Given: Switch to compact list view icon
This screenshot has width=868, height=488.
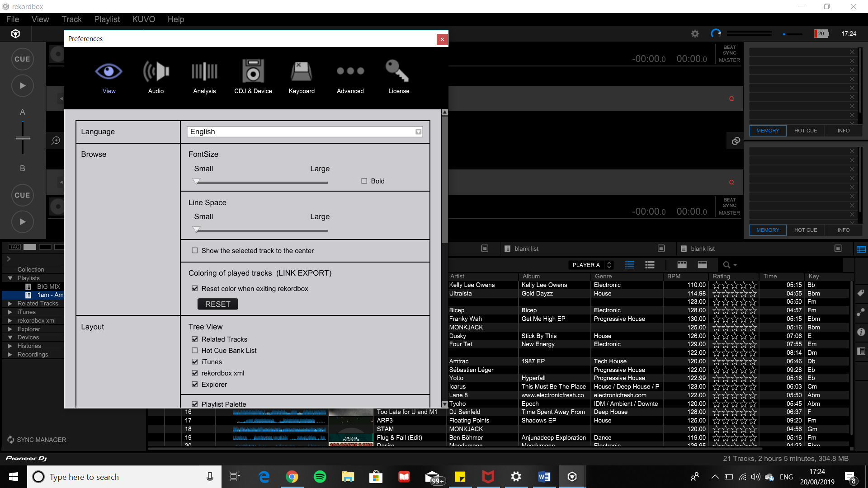Looking at the screenshot, I should coord(650,265).
